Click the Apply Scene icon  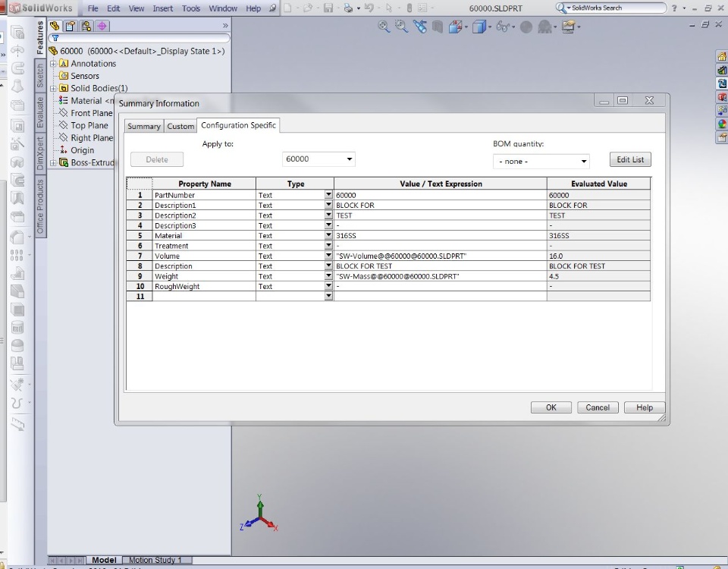coord(544,27)
